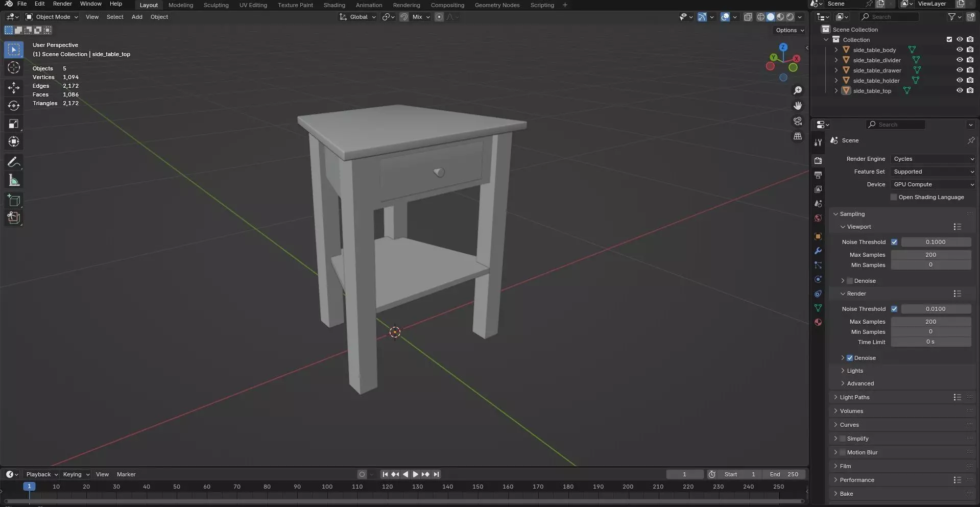Image resolution: width=980 pixels, height=507 pixels.
Task: Collapse the Sampling panel
Action: [852, 214]
